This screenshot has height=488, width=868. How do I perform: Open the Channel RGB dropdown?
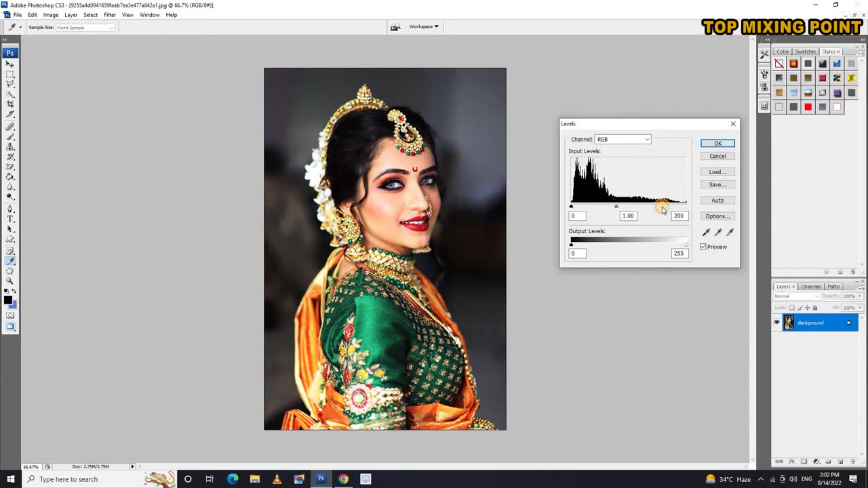click(623, 140)
